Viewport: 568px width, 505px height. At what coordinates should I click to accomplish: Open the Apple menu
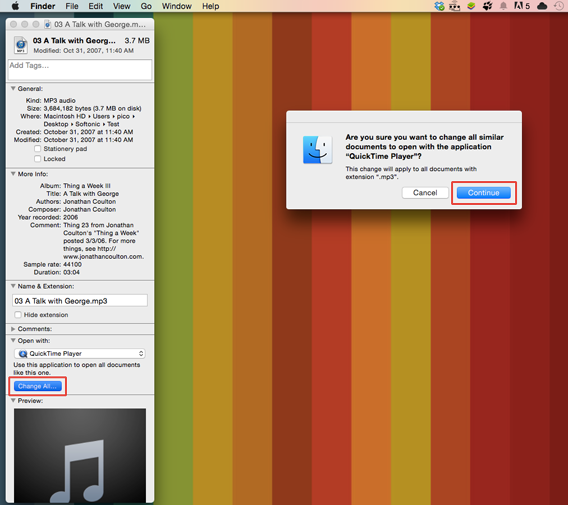pos(15,6)
